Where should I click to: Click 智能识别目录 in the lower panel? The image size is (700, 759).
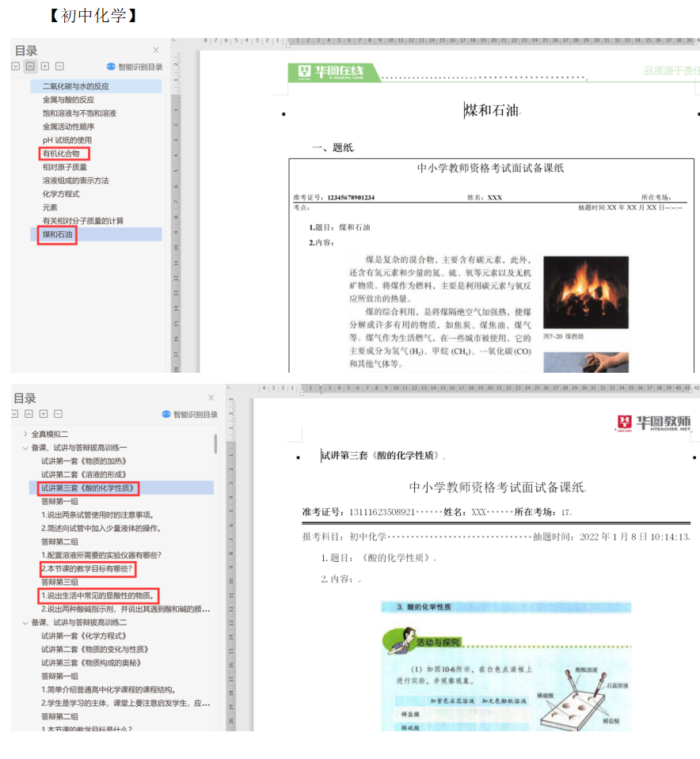[189, 414]
